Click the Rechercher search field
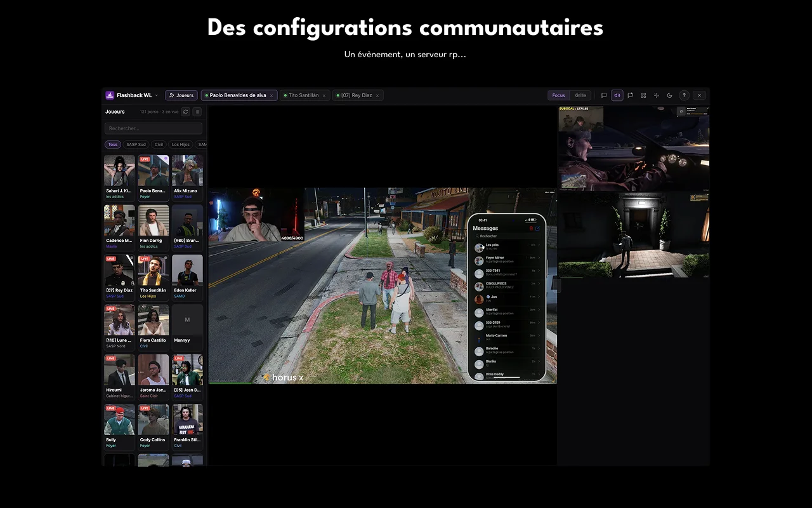Viewport: 812px width, 508px height. (154, 128)
